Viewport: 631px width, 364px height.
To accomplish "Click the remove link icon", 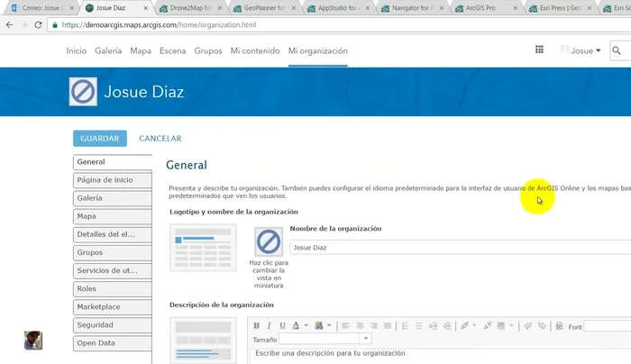I will point(488,326).
